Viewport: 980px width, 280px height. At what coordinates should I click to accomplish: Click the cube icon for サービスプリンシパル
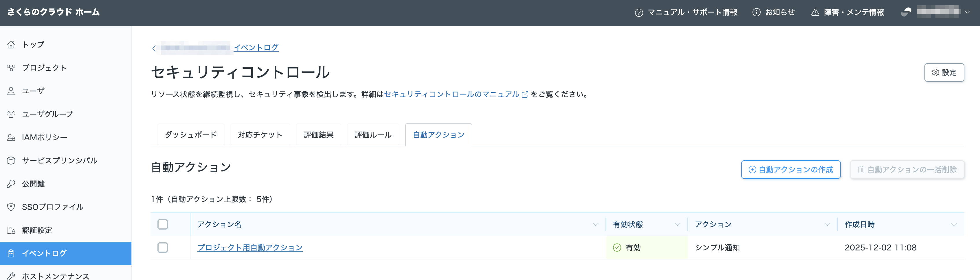(11, 160)
